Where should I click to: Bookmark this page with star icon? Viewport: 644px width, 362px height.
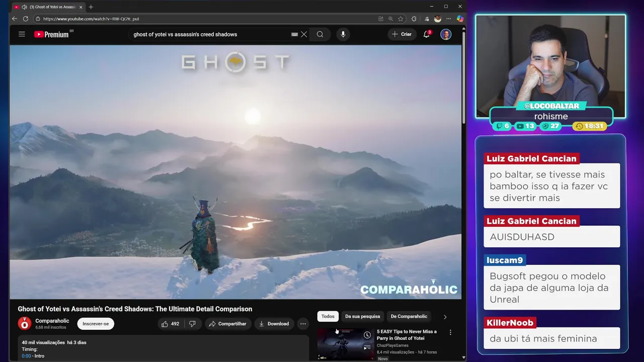click(x=400, y=19)
